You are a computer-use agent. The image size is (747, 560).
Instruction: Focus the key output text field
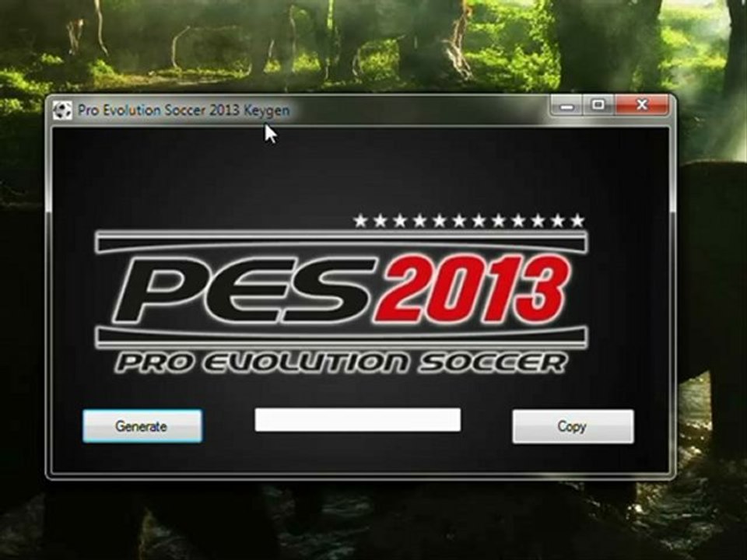coord(357,419)
